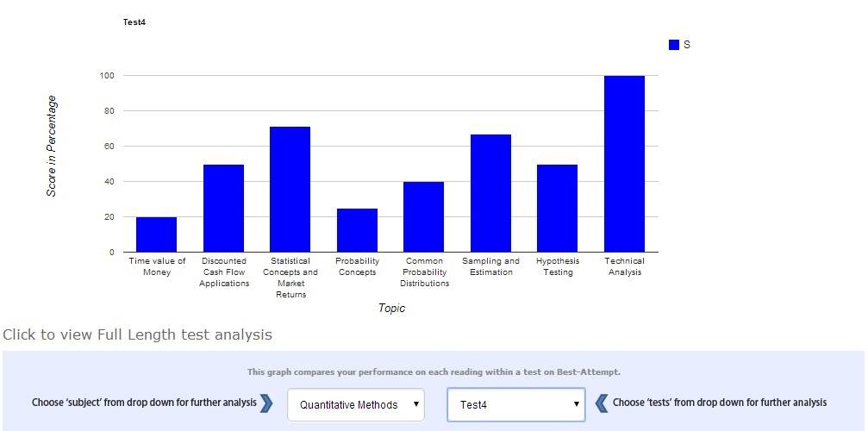The image size is (868, 431).
Task: Click the 'Statistical Concepts and Market Returns' label
Action: pyautogui.click(x=290, y=278)
